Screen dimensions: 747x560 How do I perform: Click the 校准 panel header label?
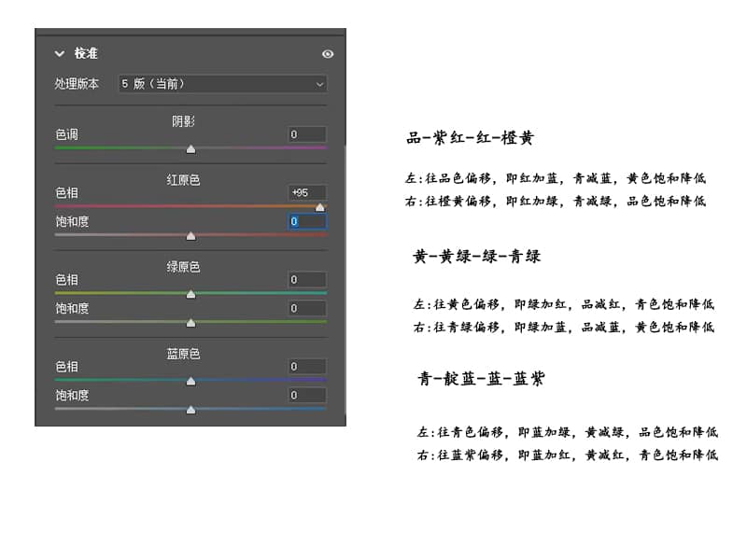pyautogui.click(x=86, y=54)
